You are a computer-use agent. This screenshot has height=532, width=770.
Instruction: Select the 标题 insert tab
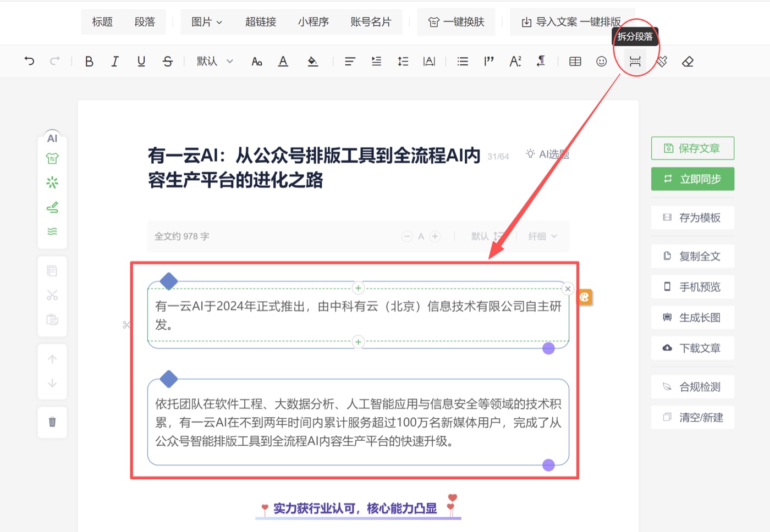pyautogui.click(x=102, y=22)
